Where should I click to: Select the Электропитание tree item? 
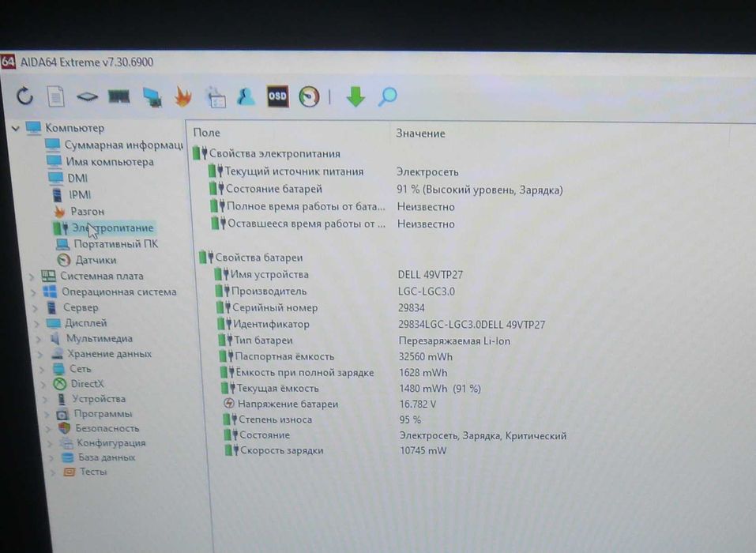point(104,228)
